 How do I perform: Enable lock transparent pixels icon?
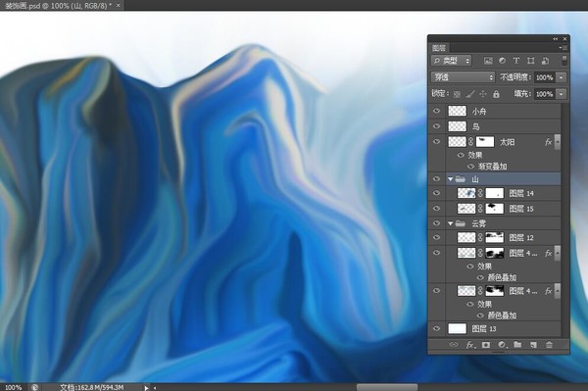coord(457,94)
